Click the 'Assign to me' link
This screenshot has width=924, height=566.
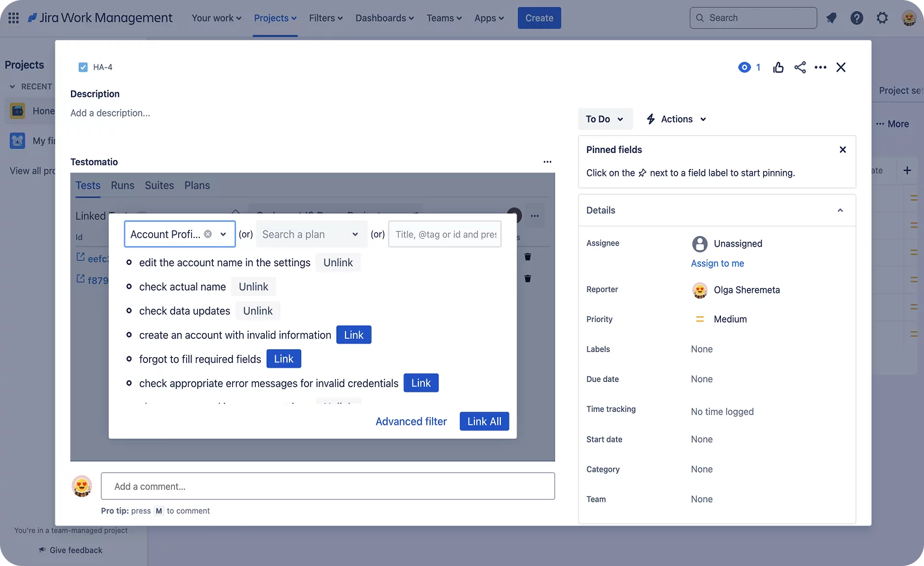(x=717, y=263)
